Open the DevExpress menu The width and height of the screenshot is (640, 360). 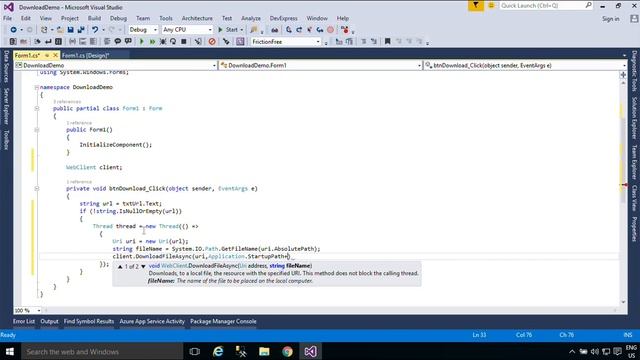[283, 18]
